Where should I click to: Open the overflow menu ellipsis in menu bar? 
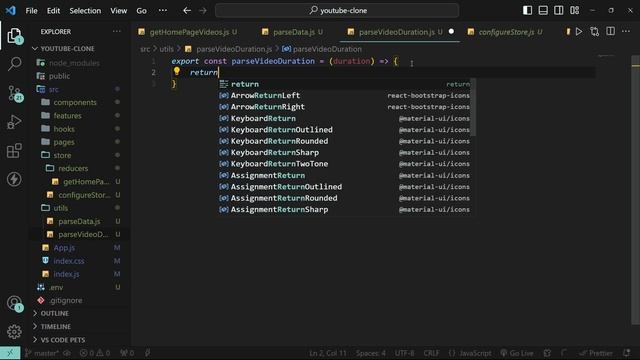coord(162,11)
